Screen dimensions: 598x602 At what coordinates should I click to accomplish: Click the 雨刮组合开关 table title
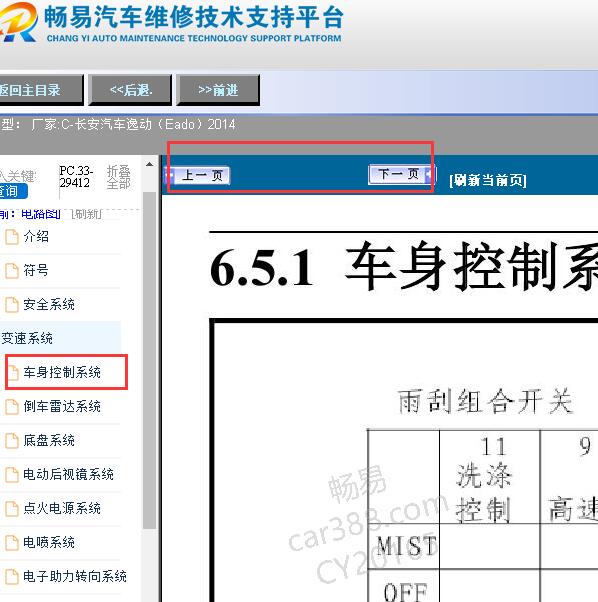point(485,401)
